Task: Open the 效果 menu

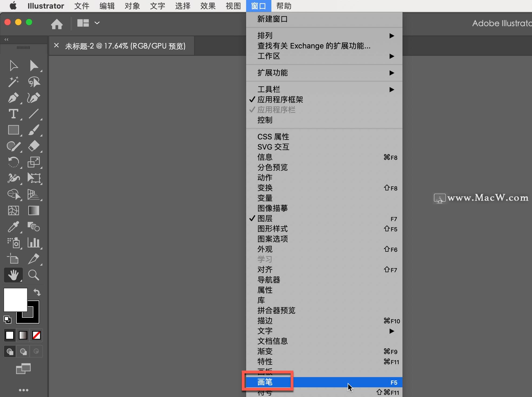Action: point(208,6)
